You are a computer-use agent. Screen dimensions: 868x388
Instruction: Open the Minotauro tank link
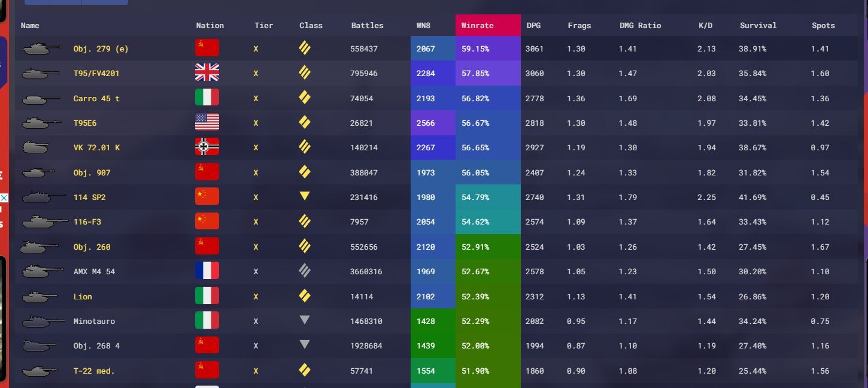(94, 321)
